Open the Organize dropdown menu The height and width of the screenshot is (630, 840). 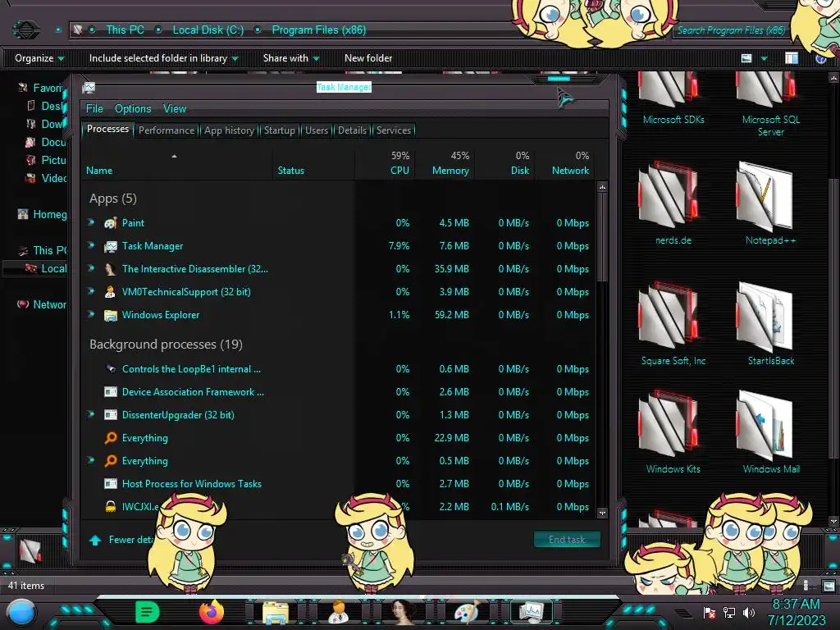click(x=39, y=58)
